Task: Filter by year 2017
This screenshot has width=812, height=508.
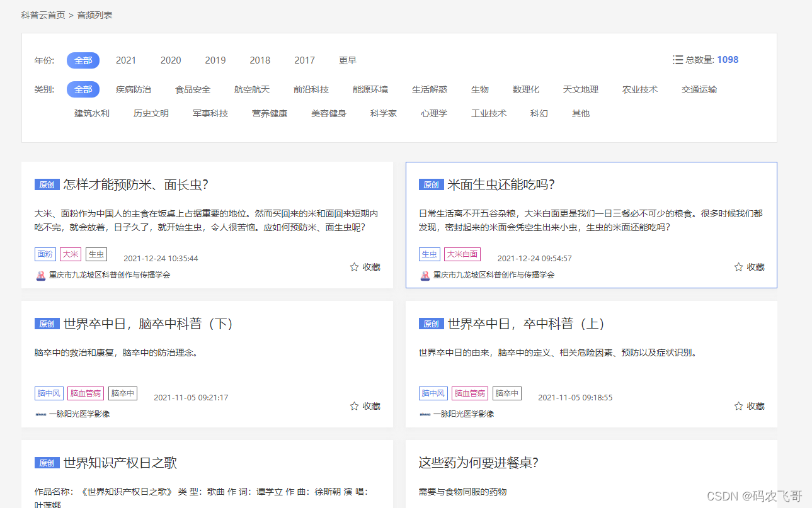Action: [x=305, y=60]
